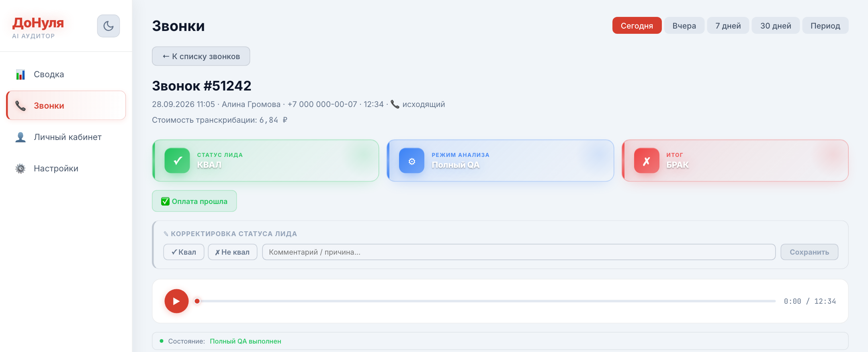This screenshot has height=352, width=868.
Task: Focus the Комментарий / причина input field
Action: coord(519,252)
